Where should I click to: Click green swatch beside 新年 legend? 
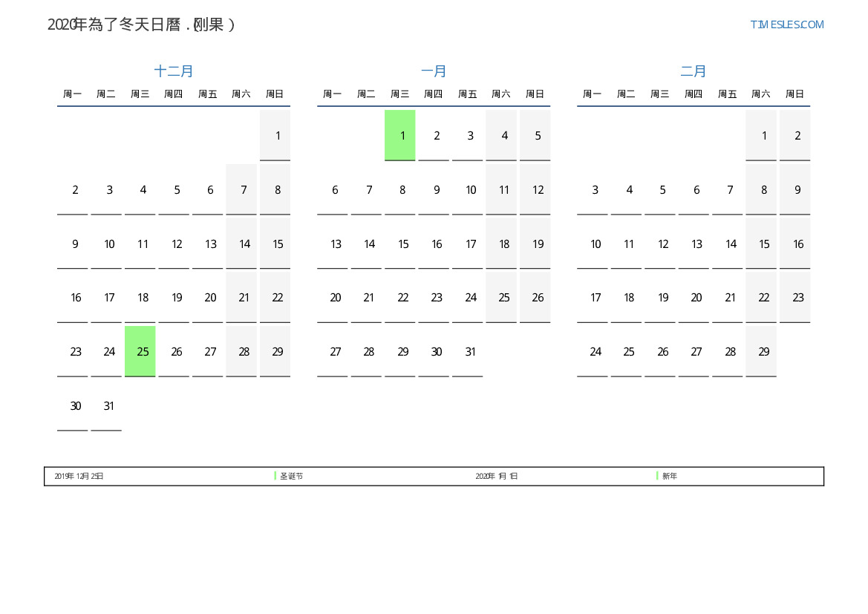pos(657,476)
